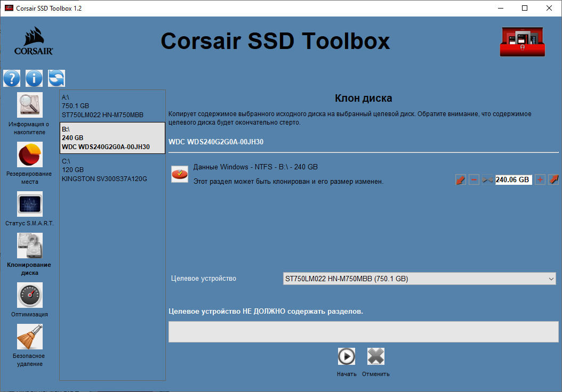Click the Corsair sails logo

pos(34,41)
